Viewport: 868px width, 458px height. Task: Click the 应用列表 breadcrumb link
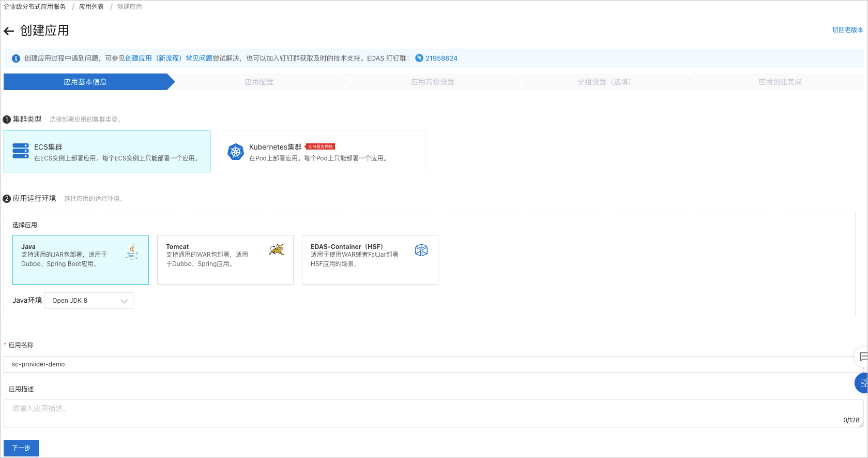tap(92, 7)
